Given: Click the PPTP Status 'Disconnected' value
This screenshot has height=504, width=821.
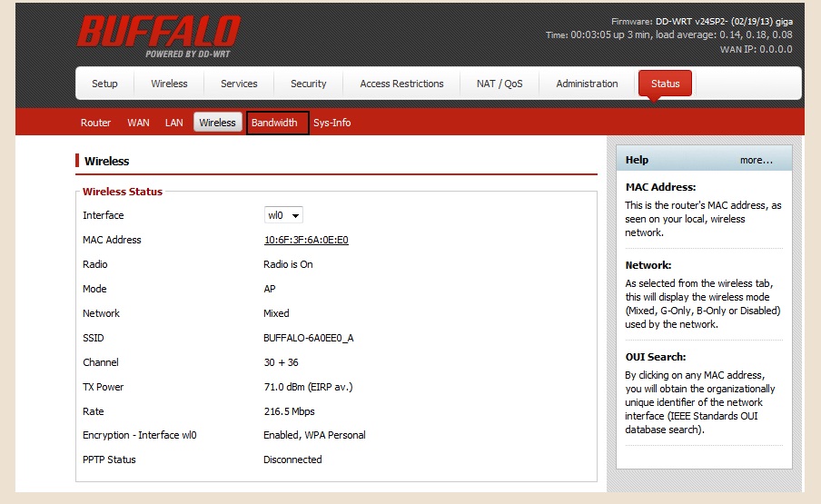Looking at the screenshot, I should coord(292,460).
